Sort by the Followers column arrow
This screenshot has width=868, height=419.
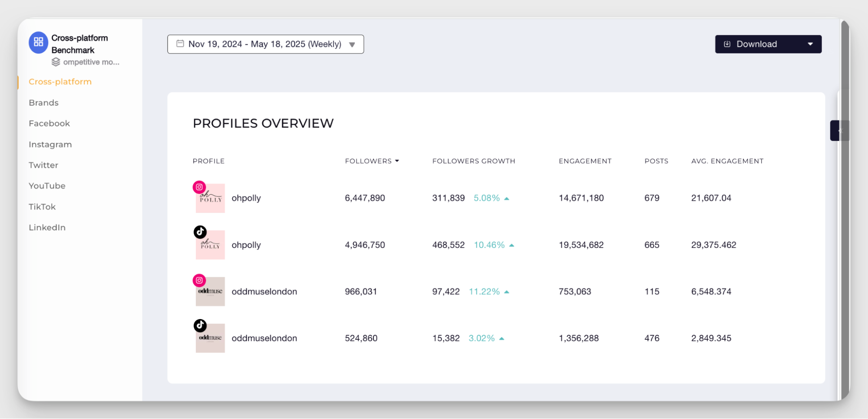tap(397, 161)
